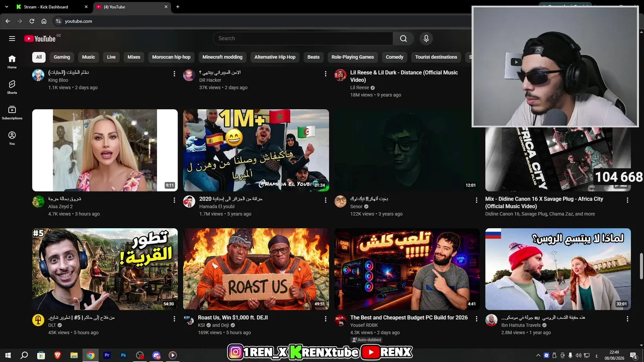
Task: Open The Best and Cheapest Budget PC Build title
Action: click(409, 318)
